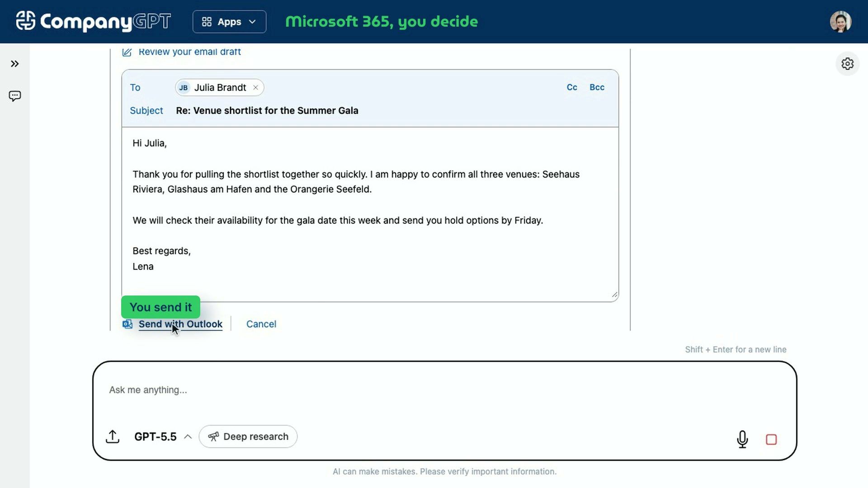This screenshot has height=488, width=868.
Task: Add Bcc recipients
Action: click(597, 87)
